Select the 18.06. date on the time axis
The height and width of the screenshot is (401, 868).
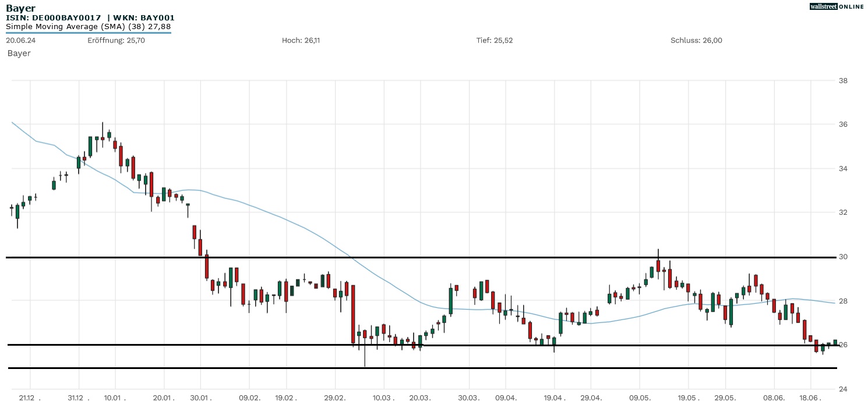tap(811, 397)
